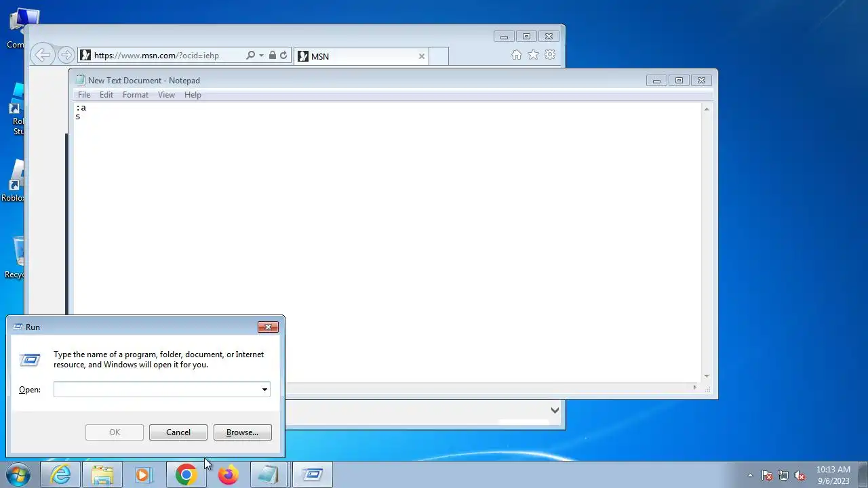Open the address bar autocomplete dropdown in IE

point(261,56)
